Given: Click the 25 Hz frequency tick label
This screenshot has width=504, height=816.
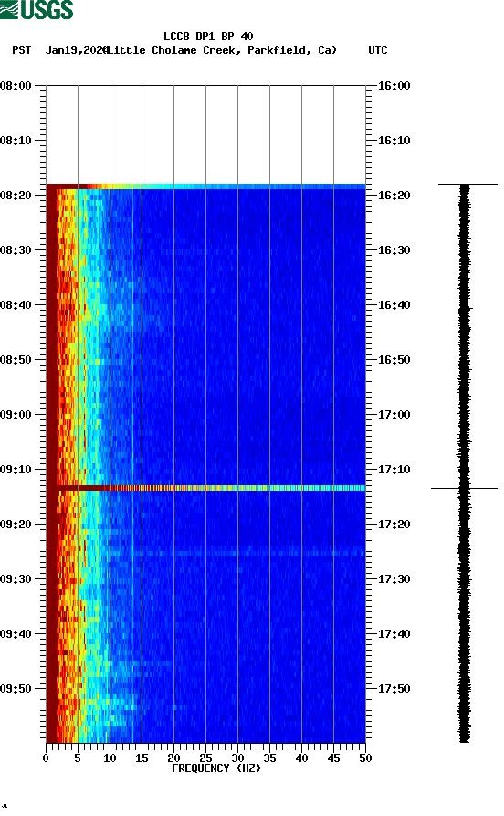Looking at the screenshot, I should [206, 758].
